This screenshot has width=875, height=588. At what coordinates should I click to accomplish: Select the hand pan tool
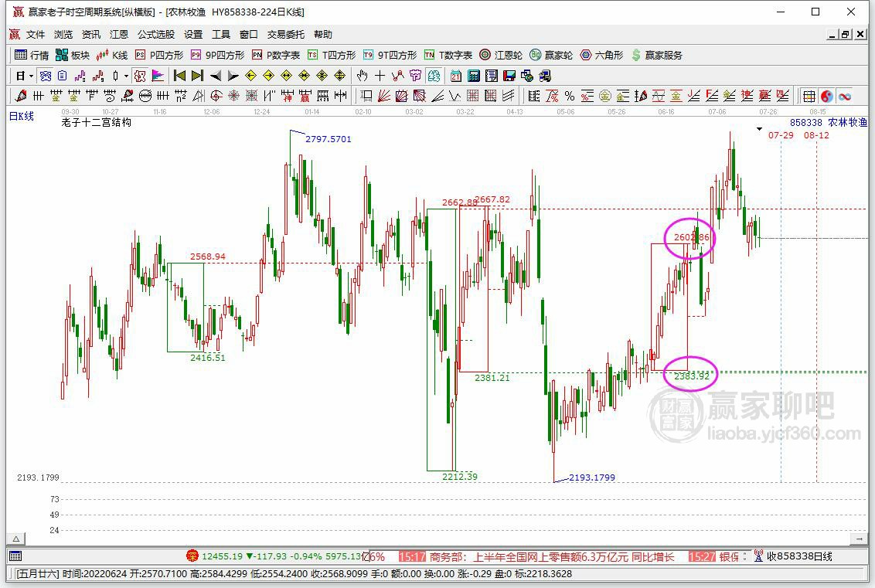click(x=363, y=76)
